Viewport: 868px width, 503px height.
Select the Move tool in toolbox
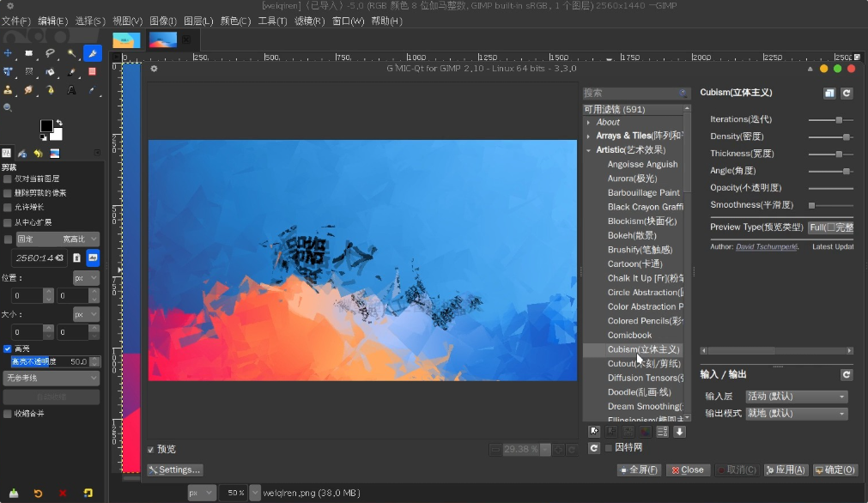[8, 53]
